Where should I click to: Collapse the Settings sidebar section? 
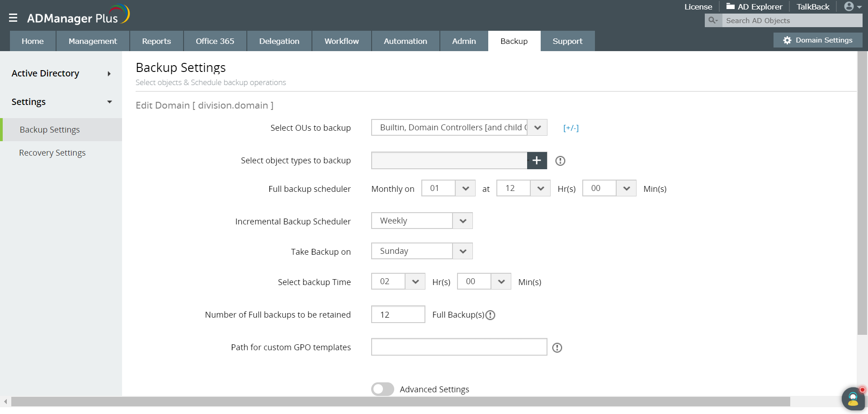(61, 102)
